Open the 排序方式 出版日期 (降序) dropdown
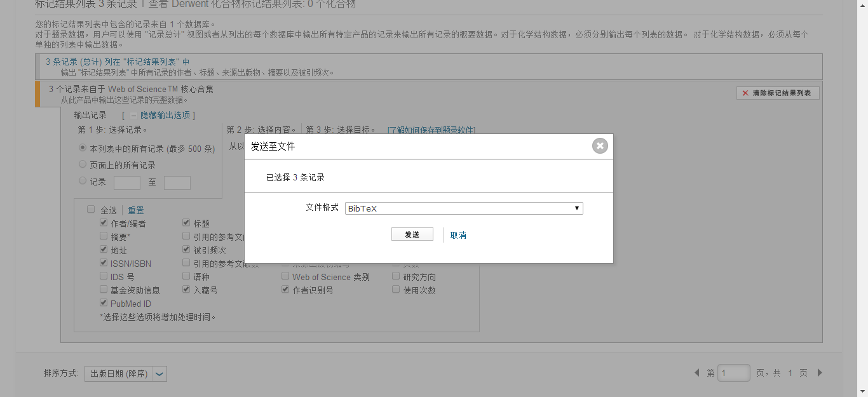Screen dimensions: 868x397 (126, 373)
